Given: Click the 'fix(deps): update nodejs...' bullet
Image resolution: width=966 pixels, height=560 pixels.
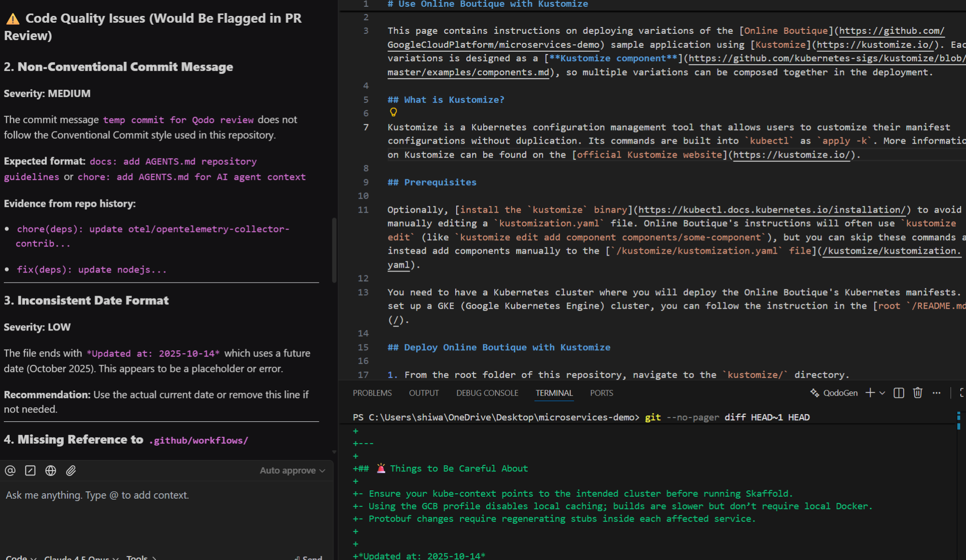Looking at the screenshot, I should tap(92, 270).
